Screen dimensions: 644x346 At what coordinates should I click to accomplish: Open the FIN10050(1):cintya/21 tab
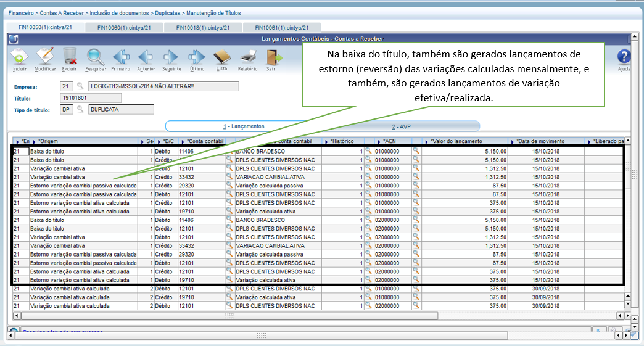(x=45, y=27)
